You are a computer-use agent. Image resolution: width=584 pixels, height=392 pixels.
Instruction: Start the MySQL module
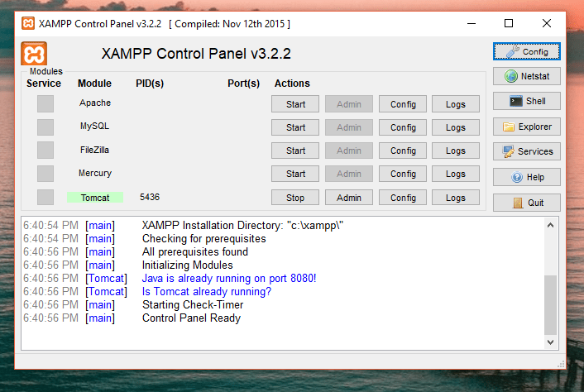[x=295, y=127]
